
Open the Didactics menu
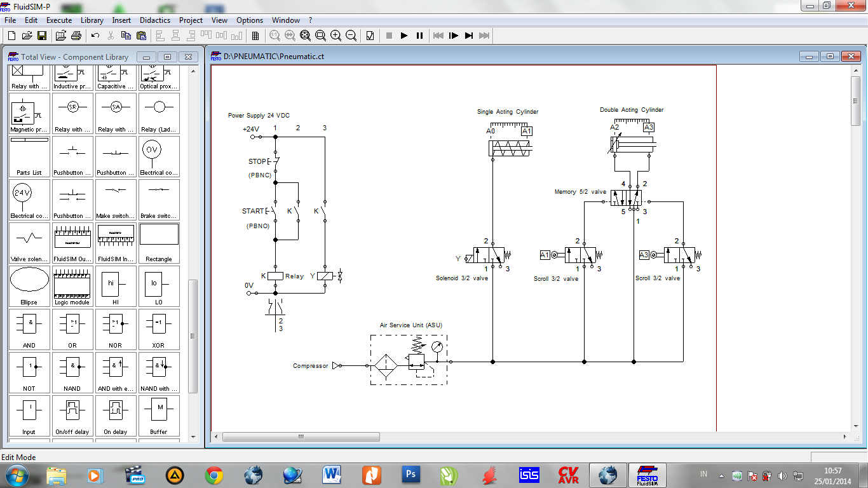154,20
